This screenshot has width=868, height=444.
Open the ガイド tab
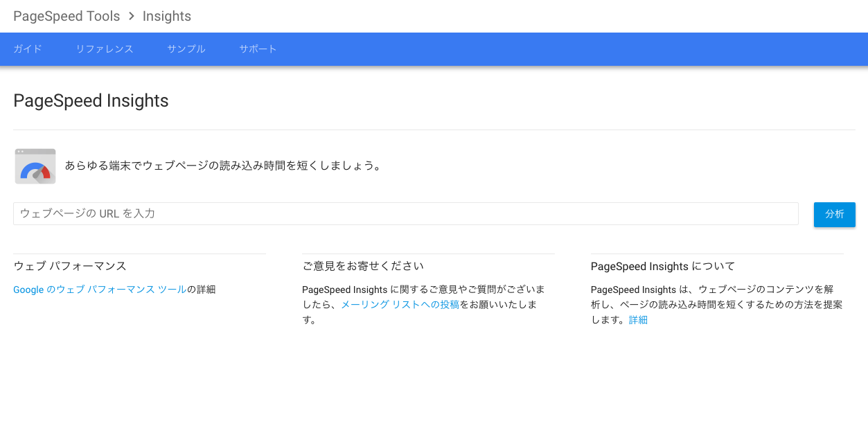(x=28, y=49)
